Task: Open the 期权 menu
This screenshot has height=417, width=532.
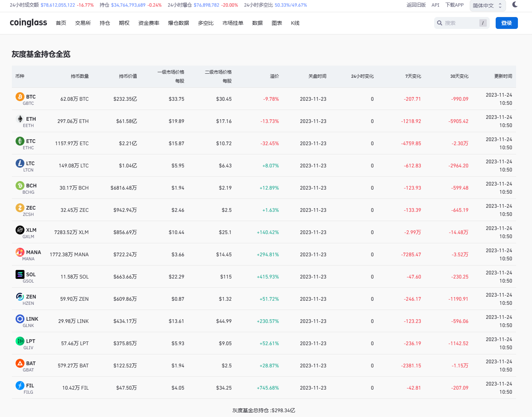Action: tap(124, 23)
